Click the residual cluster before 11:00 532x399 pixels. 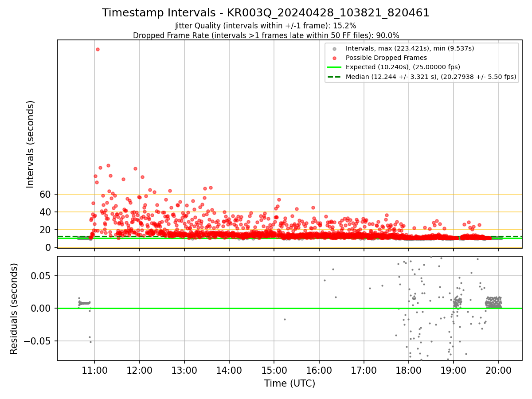coord(84,303)
